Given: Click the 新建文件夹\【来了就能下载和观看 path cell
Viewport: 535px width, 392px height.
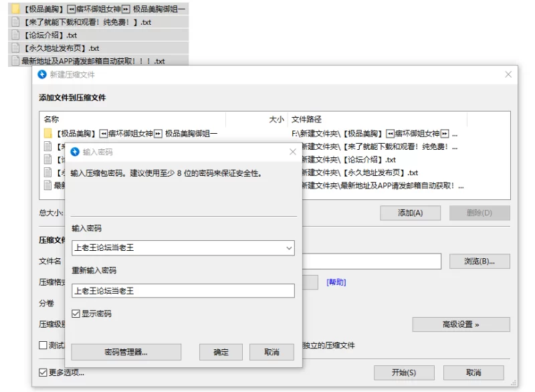Looking at the screenshot, I should [x=380, y=146].
